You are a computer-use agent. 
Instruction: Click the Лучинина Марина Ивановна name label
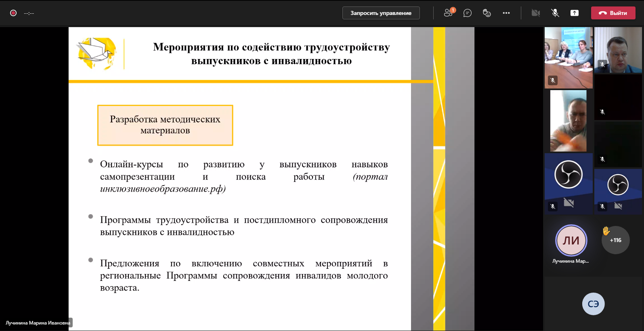tap(38, 323)
